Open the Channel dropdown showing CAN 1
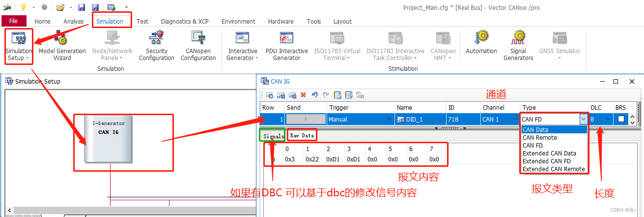The image size is (644, 217). pos(515,119)
